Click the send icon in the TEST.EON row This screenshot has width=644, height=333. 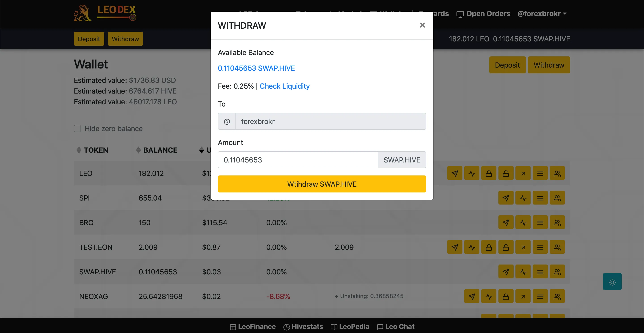pos(455,247)
